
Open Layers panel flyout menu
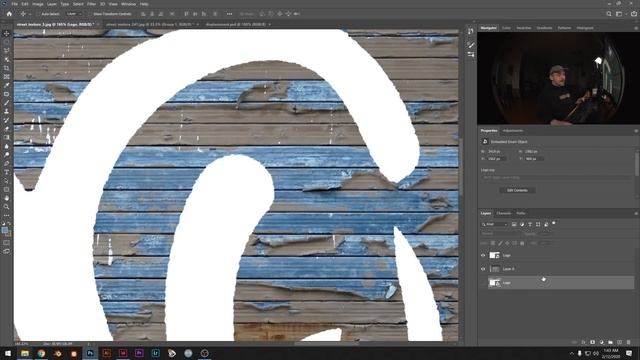636,213
